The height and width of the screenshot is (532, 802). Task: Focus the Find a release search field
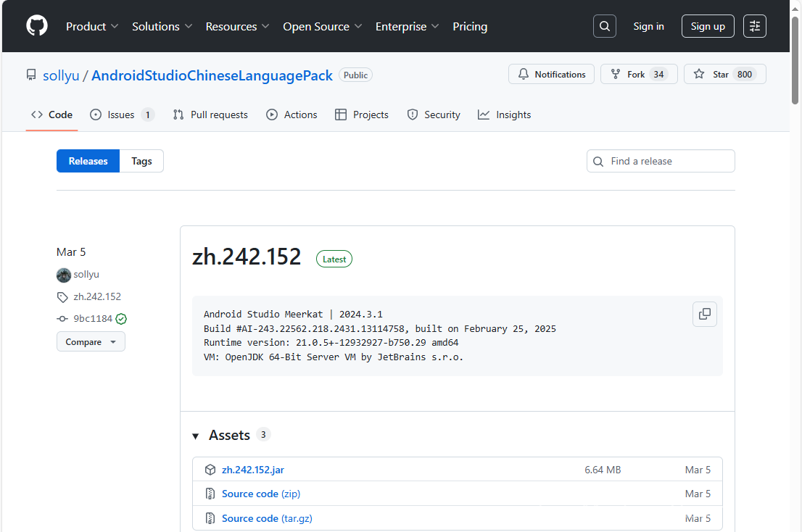pos(661,161)
